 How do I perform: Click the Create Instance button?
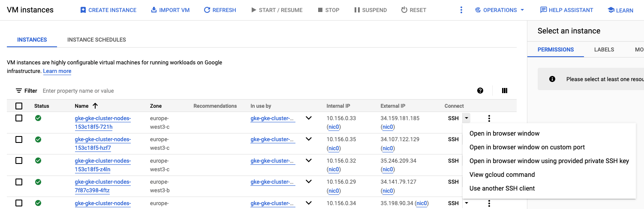point(108,10)
